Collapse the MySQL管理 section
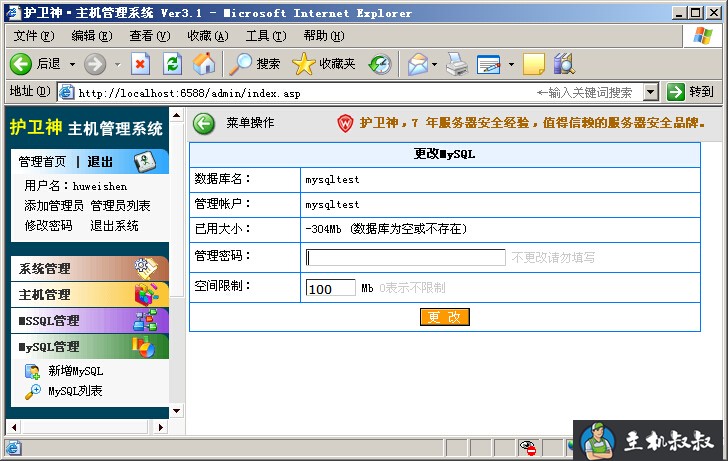 click(90, 346)
